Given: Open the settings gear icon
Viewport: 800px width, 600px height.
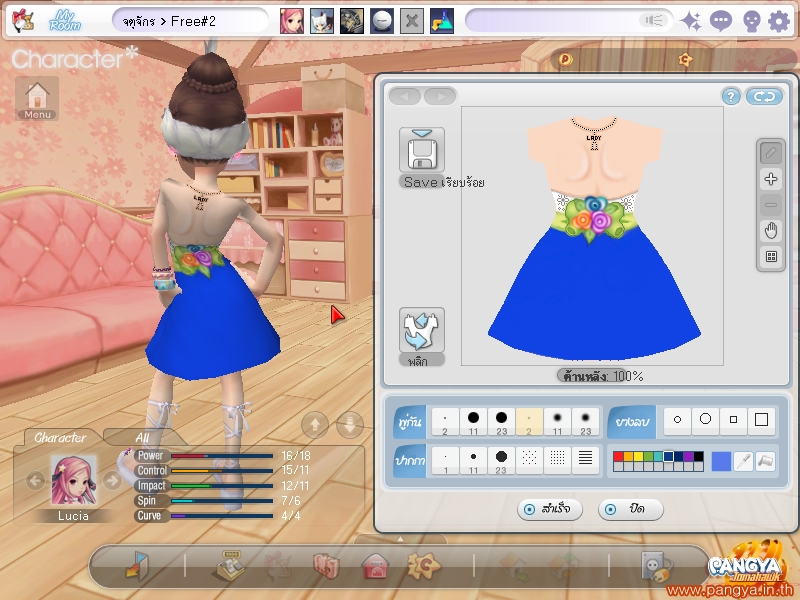Looking at the screenshot, I should tap(779, 21).
